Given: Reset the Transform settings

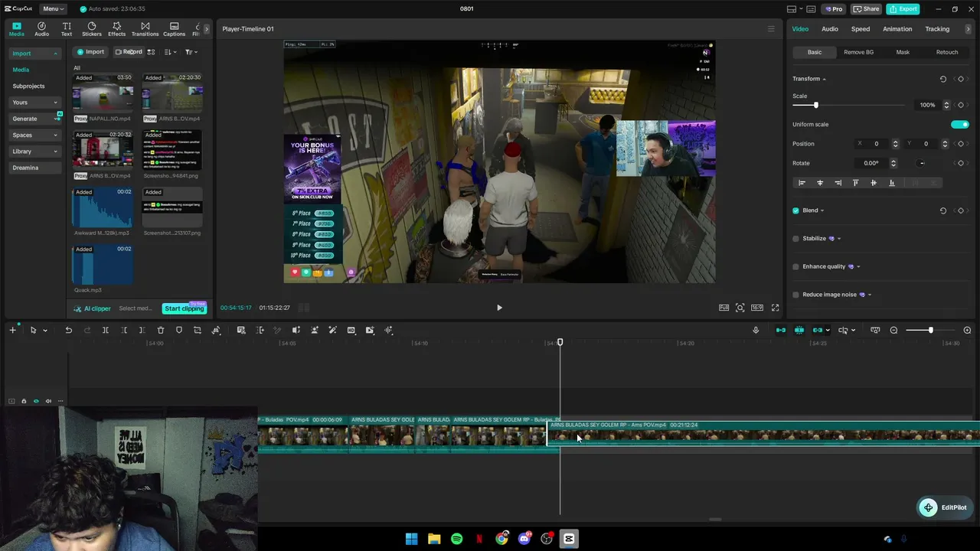Looking at the screenshot, I should pos(942,79).
